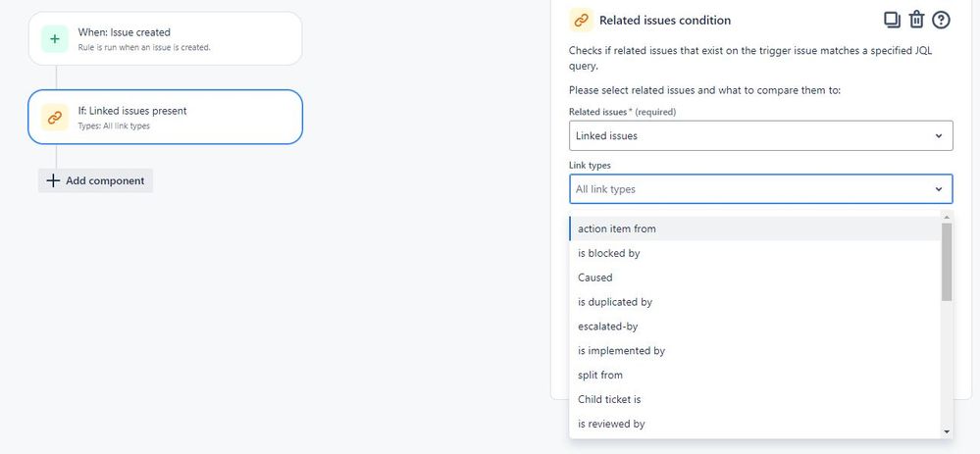Open help via question mark icon

[941, 20]
